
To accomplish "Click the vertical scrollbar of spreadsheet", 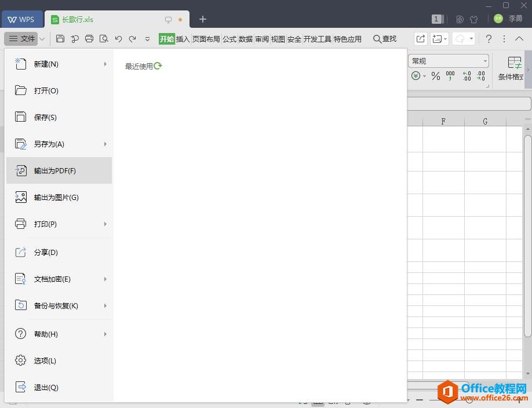I will (527, 236).
